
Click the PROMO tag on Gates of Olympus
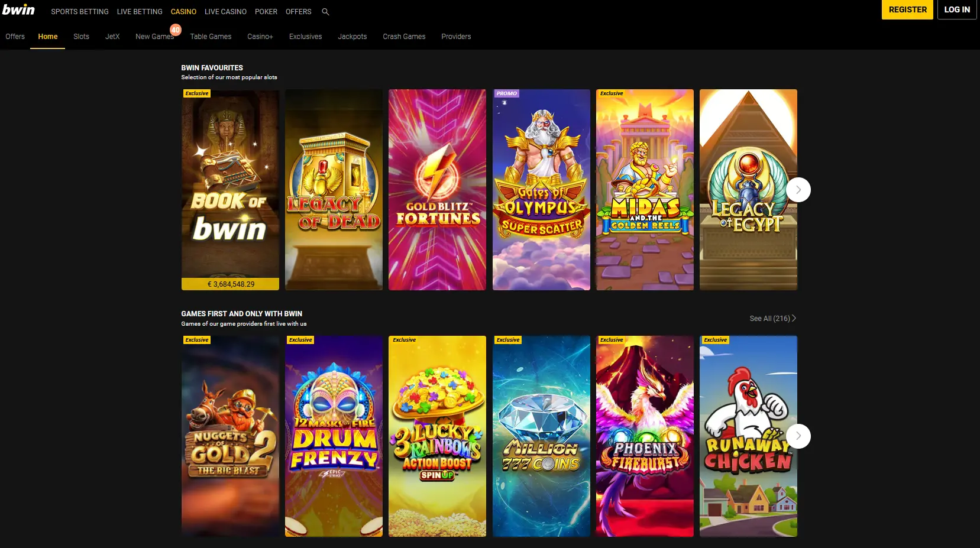[507, 93]
